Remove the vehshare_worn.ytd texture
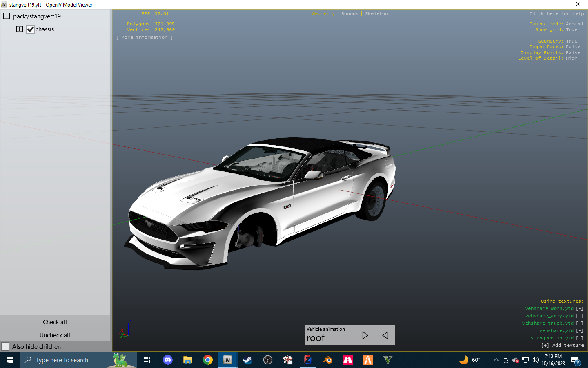588x368 pixels. [579, 308]
